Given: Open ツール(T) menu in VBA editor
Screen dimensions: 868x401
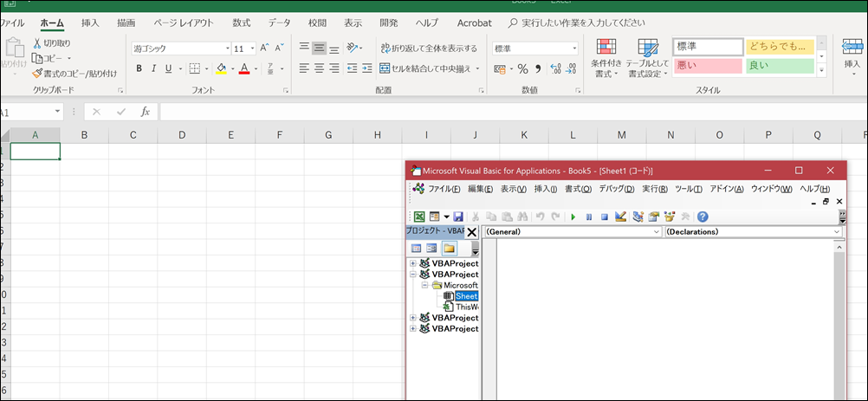Looking at the screenshot, I should (689, 189).
